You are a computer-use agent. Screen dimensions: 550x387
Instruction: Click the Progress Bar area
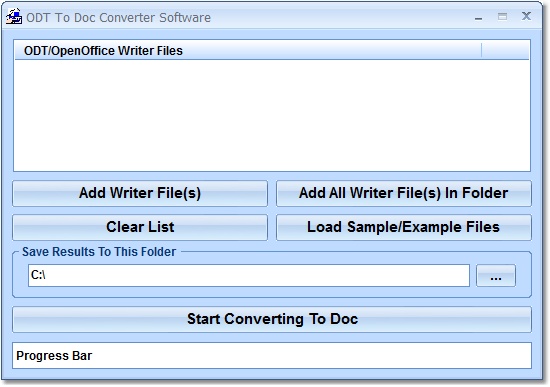[272, 355]
